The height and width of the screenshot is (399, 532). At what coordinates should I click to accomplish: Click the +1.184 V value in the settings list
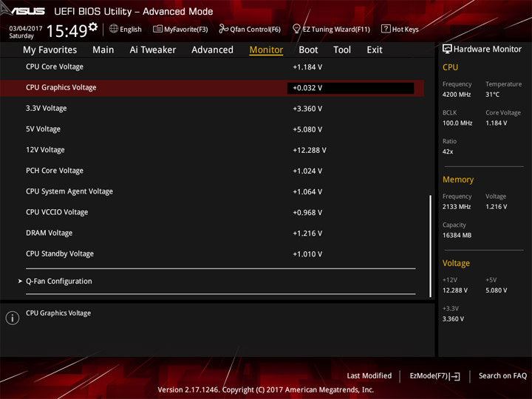click(x=307, y=67)
